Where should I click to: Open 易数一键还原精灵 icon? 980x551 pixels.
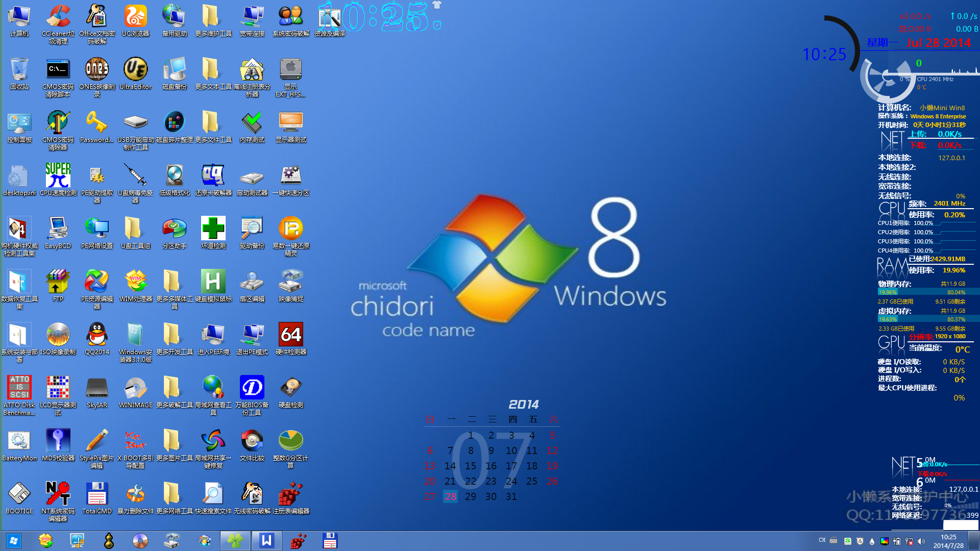[291, 236]
